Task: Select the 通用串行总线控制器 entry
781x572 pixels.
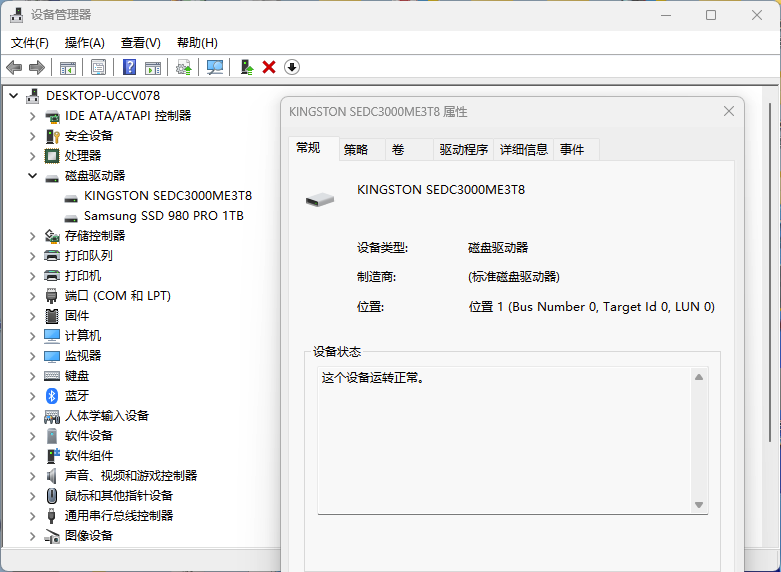Action: 119,516
